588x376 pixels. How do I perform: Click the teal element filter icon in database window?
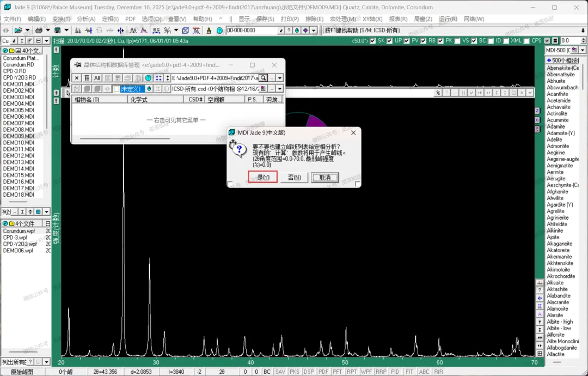149,89
